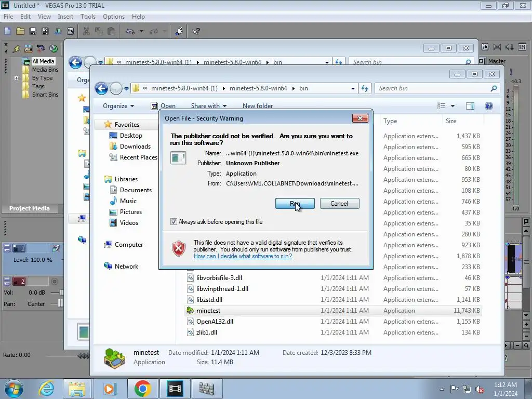Screen dimensions: 532x399
Task: Click the New project icon in VEGAS toolbar
Action: point(7,31)
